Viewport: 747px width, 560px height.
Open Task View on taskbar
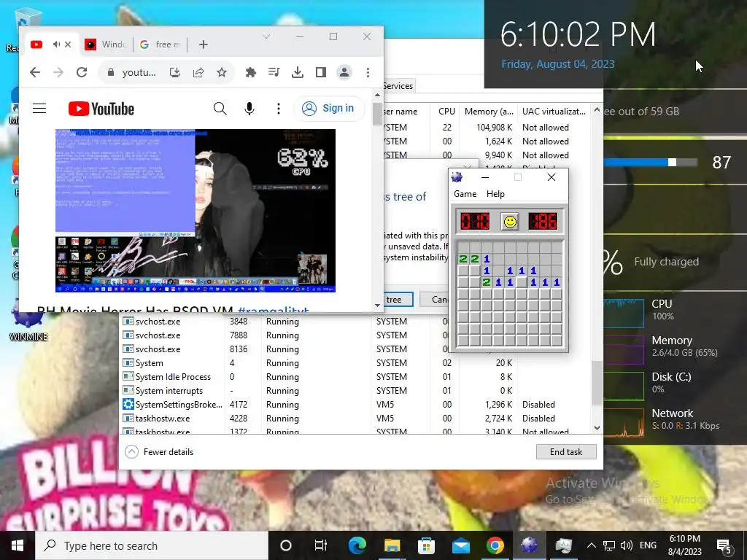pos(321,545)
